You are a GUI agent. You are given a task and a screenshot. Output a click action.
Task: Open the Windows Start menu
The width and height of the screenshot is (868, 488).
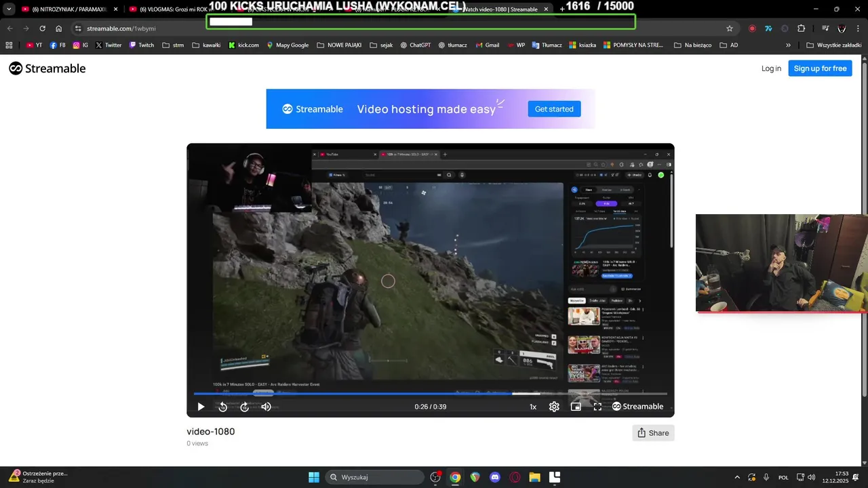[x=314, y=477]
